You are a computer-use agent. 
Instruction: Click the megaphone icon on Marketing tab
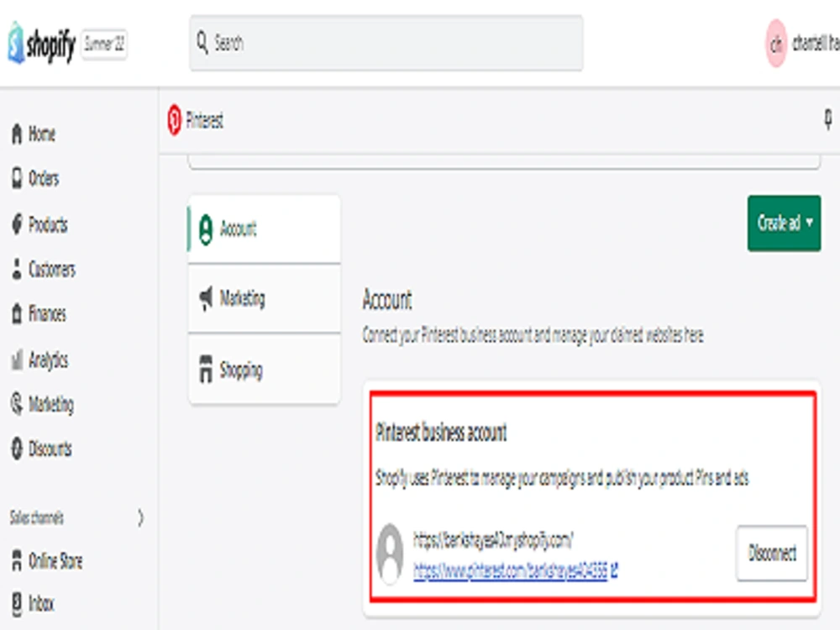[206, 298]
